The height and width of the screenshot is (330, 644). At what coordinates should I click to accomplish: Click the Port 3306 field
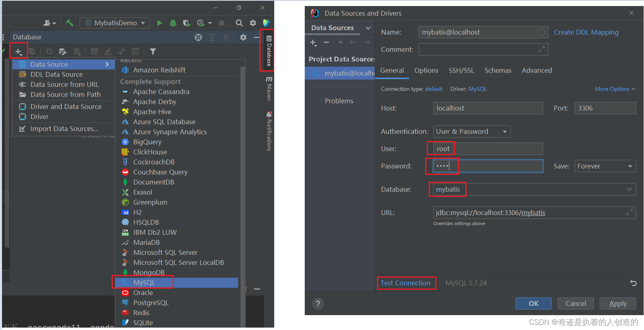coord(605,108)
